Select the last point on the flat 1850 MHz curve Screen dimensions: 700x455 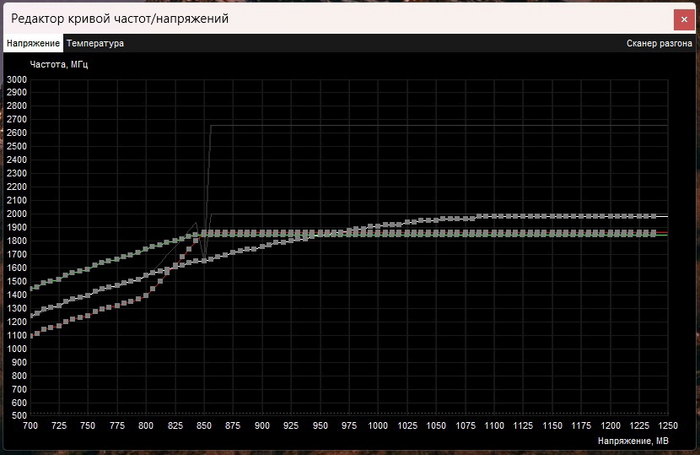654,233
